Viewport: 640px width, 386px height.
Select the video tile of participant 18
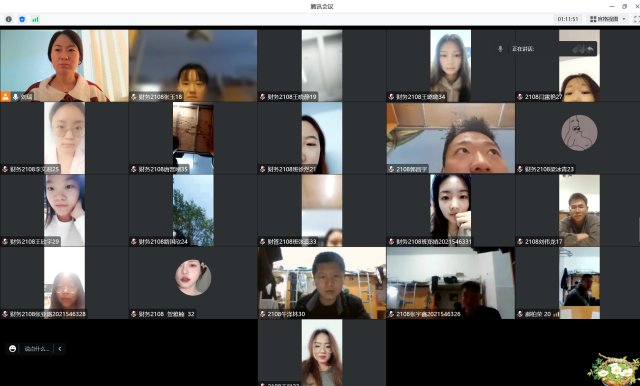(193, 65)
